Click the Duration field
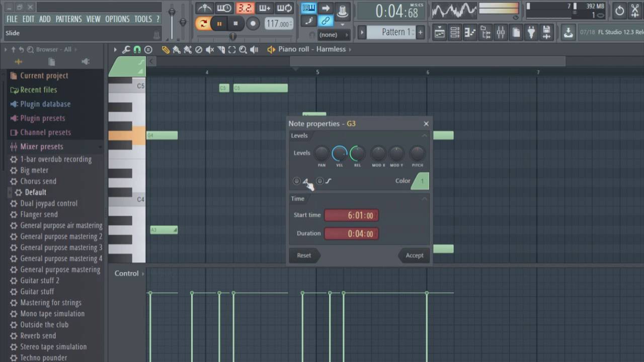The width and height of the screenshot is (644, 362). point(352,234)
